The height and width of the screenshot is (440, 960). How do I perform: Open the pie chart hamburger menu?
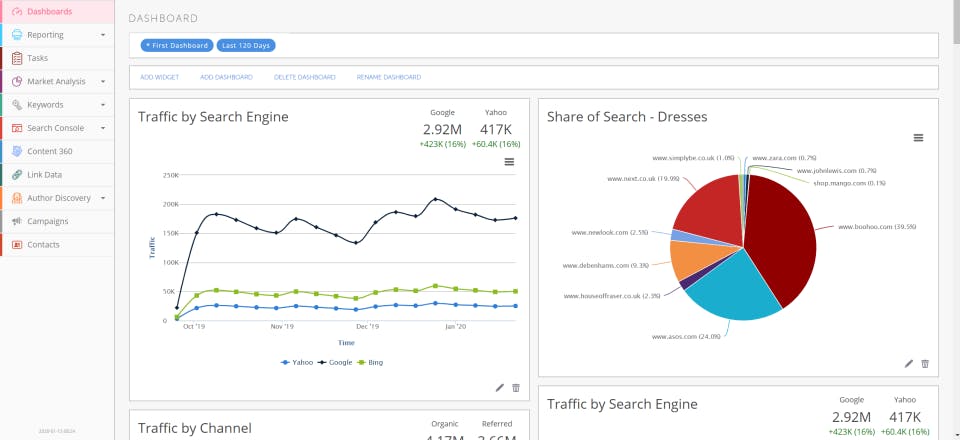point(918,138)
